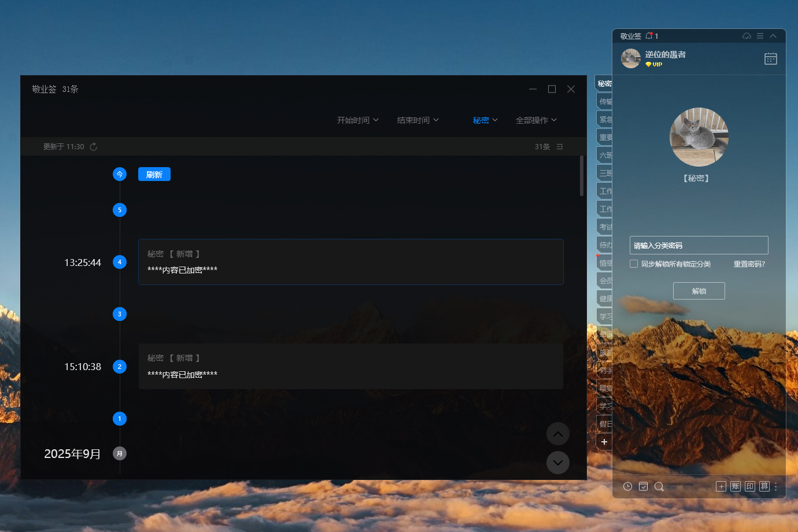Click the small user avatar at top
The image size is (798, 532).
tap(631, 58)
